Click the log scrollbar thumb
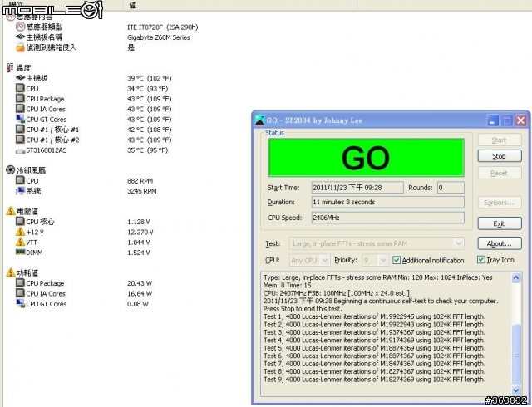The height and width of the screenshot is (407, 532). click(516, 355)
